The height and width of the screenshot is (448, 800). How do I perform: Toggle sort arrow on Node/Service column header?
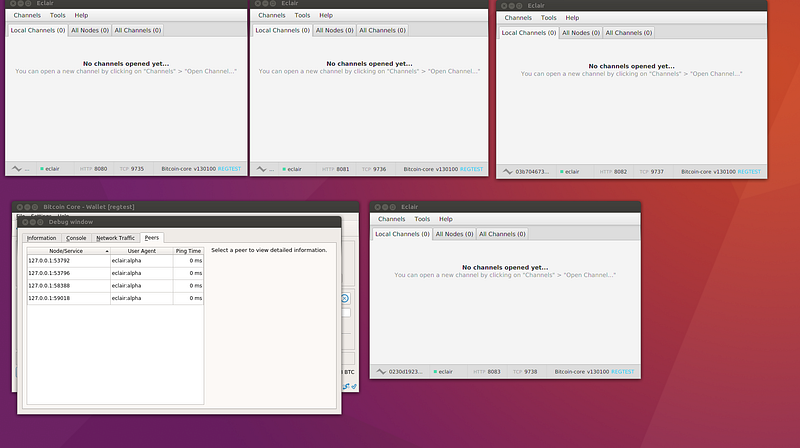click(107, 251)
